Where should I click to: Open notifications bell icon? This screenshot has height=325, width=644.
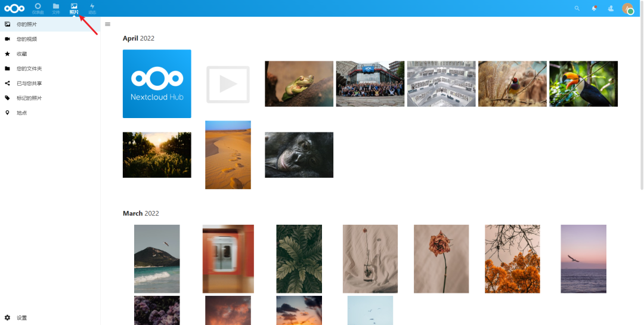coord(594,8)
